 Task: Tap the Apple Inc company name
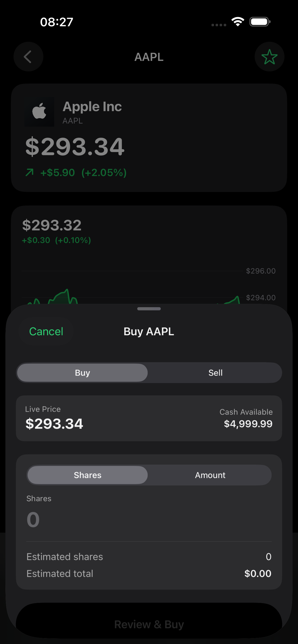[92, 106]
